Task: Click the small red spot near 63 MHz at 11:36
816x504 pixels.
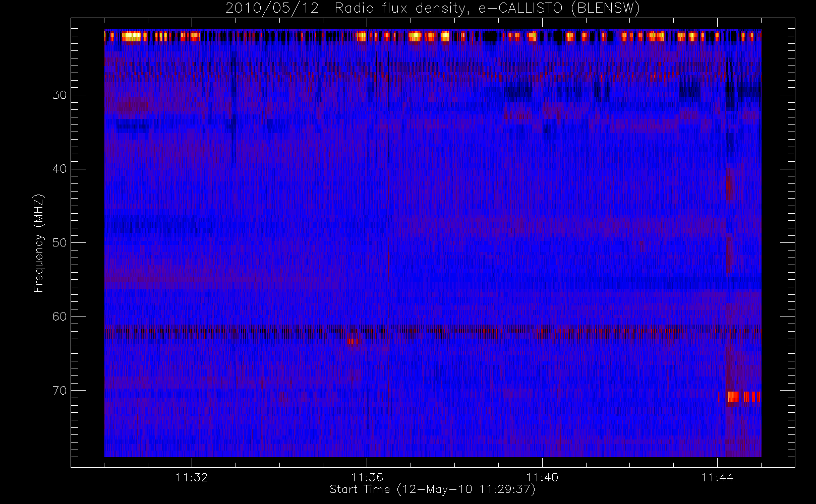Action: [x=354, y=341]
